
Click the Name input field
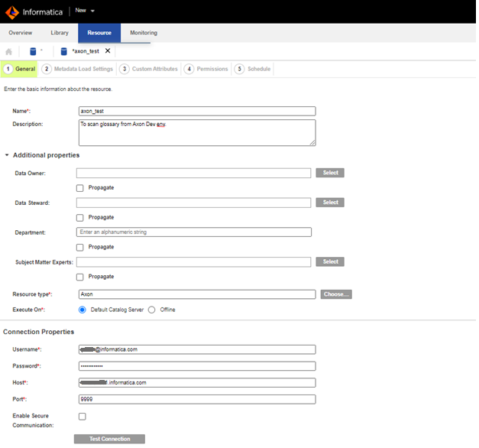[197, 111]
